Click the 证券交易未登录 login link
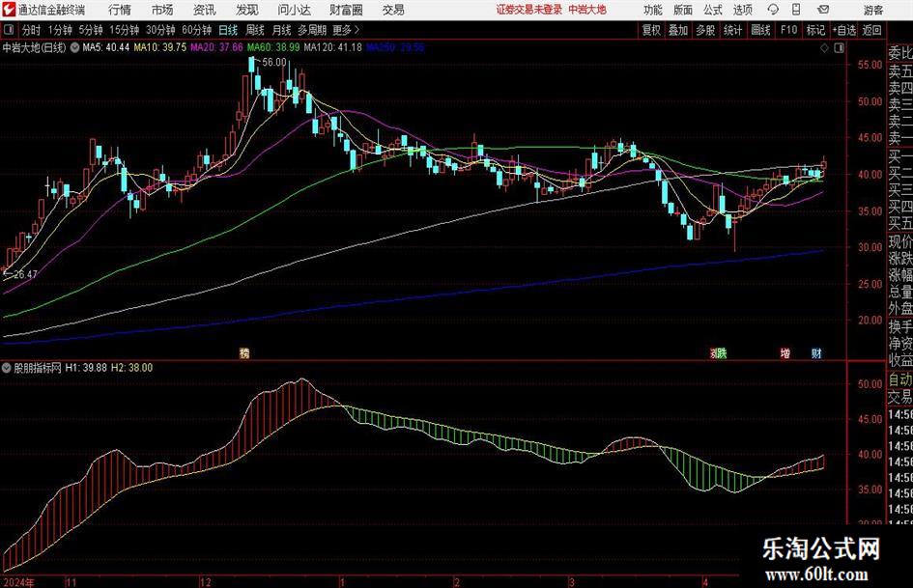Image resolution: width=913 pixels, height=588 pixels. [528, 10]
